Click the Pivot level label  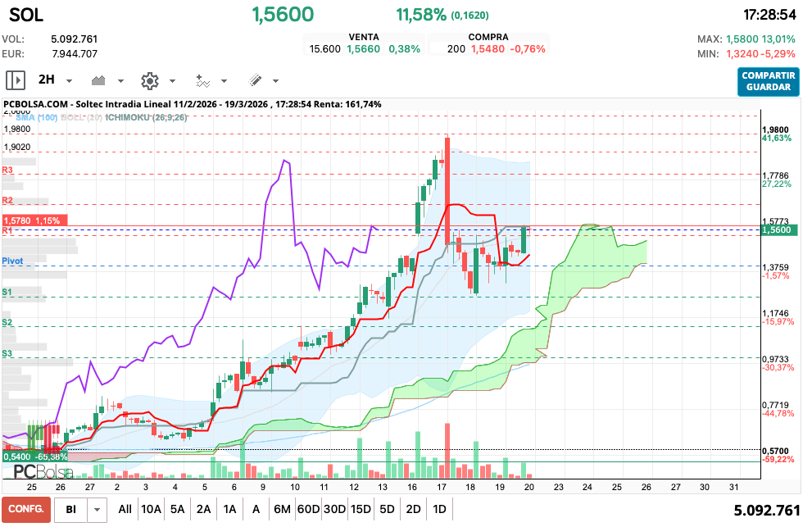pos(12,261)
